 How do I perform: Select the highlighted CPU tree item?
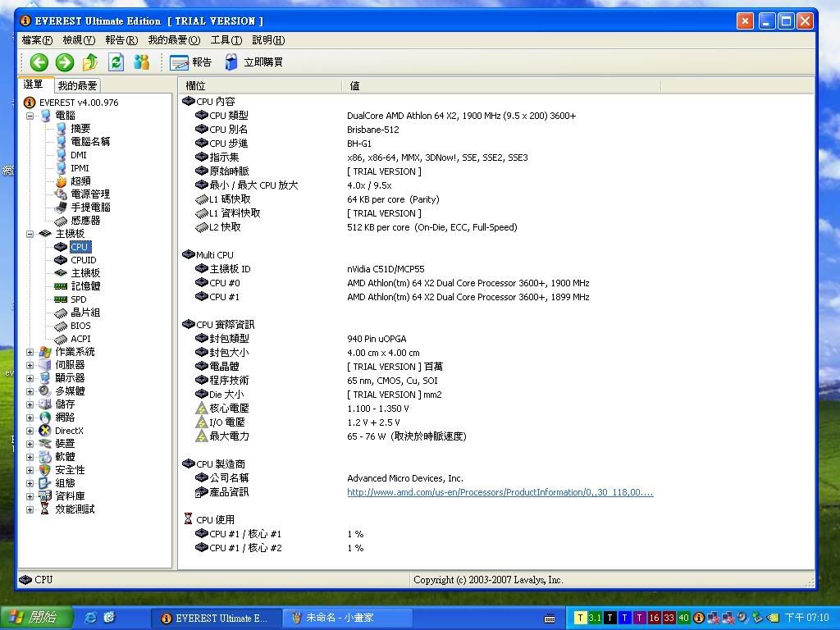point(80,247)
